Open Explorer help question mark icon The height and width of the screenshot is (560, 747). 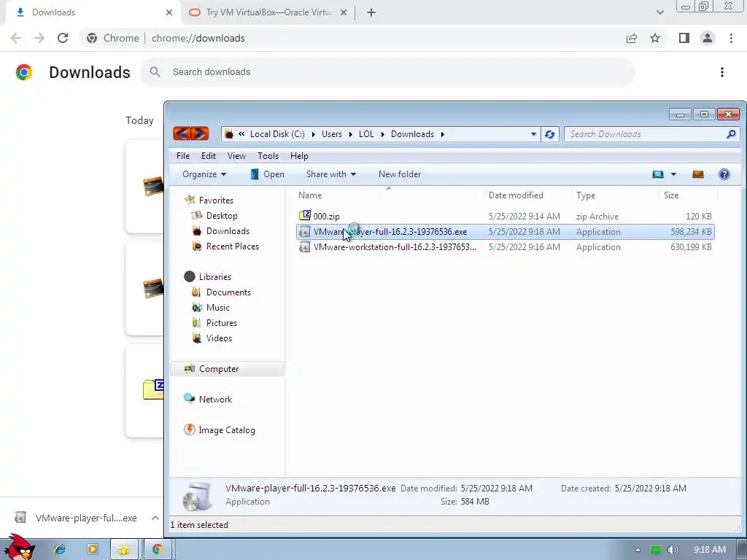tap(724, 174)
